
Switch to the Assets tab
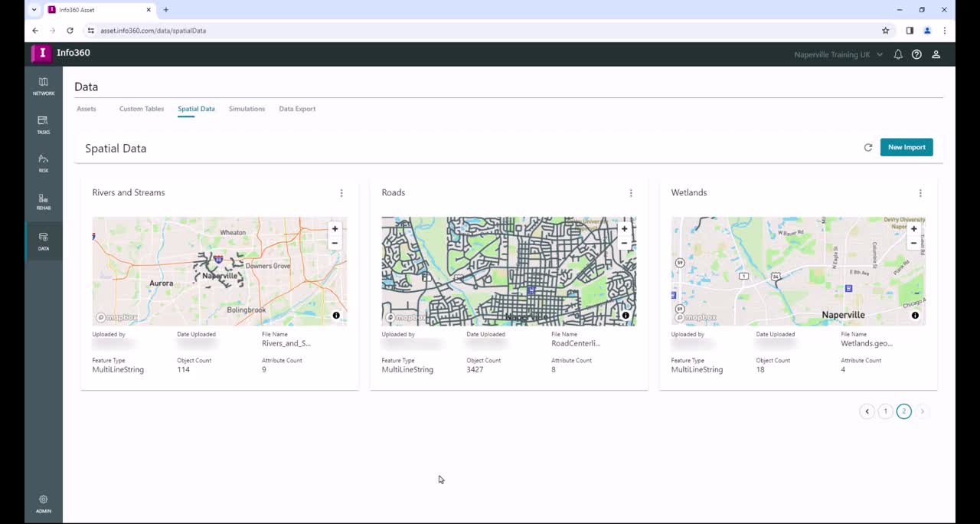(87, 109)
